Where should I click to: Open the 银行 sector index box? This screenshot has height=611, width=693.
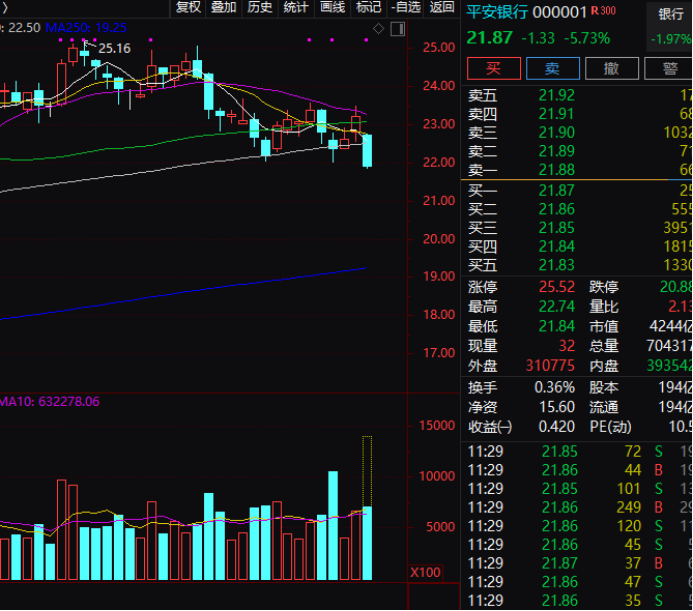pyautogui.click(x=670, y=27)
